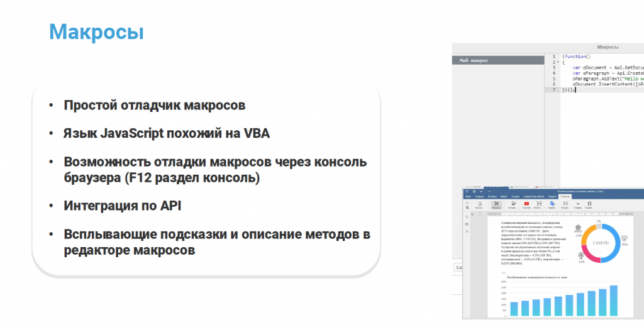
Task: Switch to the Совместная работа ribbon tab
Action: pos(534,196)
